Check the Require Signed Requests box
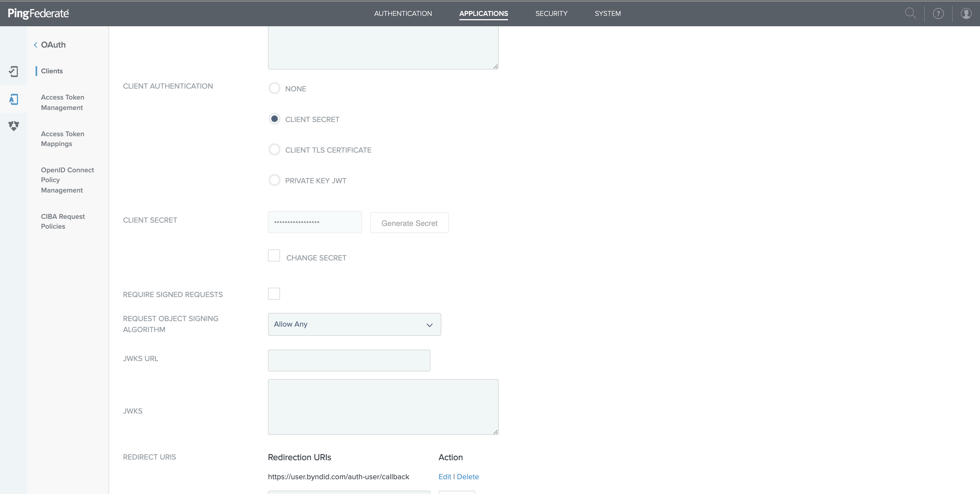980x494 pixels. point(274,294)
